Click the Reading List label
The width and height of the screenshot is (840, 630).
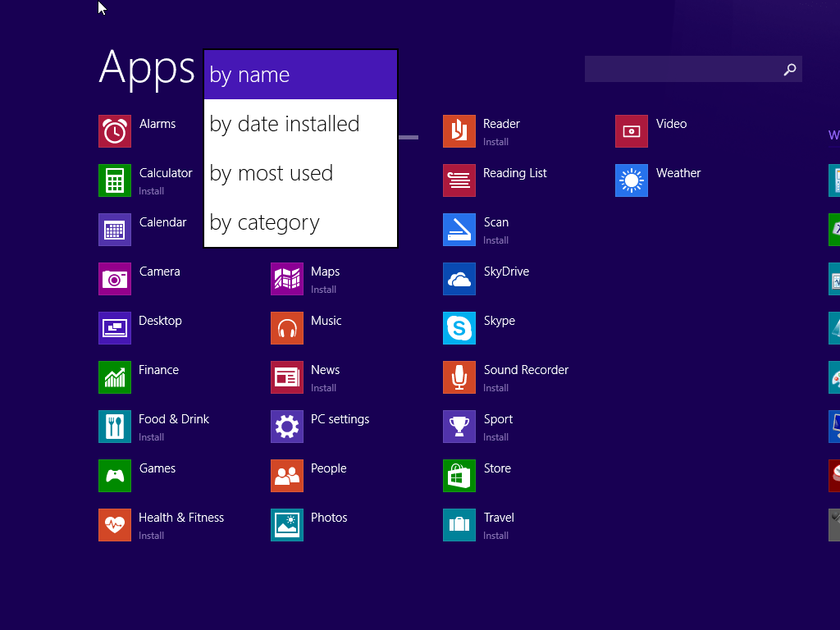515,173
